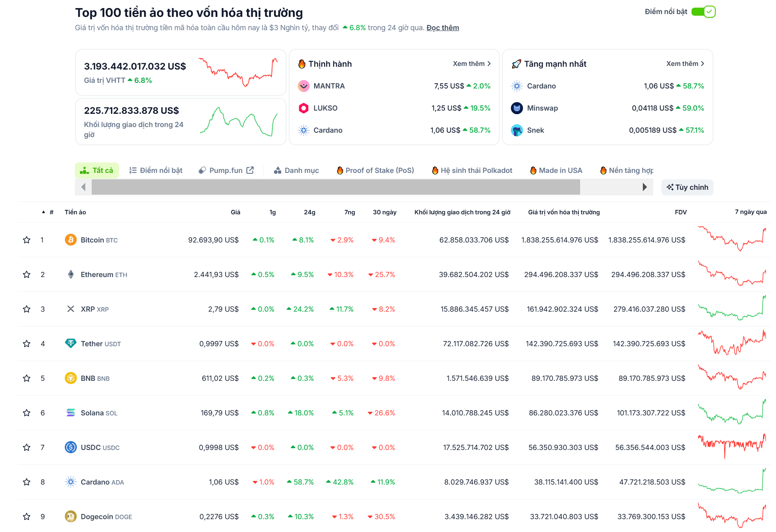Image resolution: width=776 pixels, height=532 pixels.
Task: Click the fire icon beside Thịnh hành
Action: point(302,64)
